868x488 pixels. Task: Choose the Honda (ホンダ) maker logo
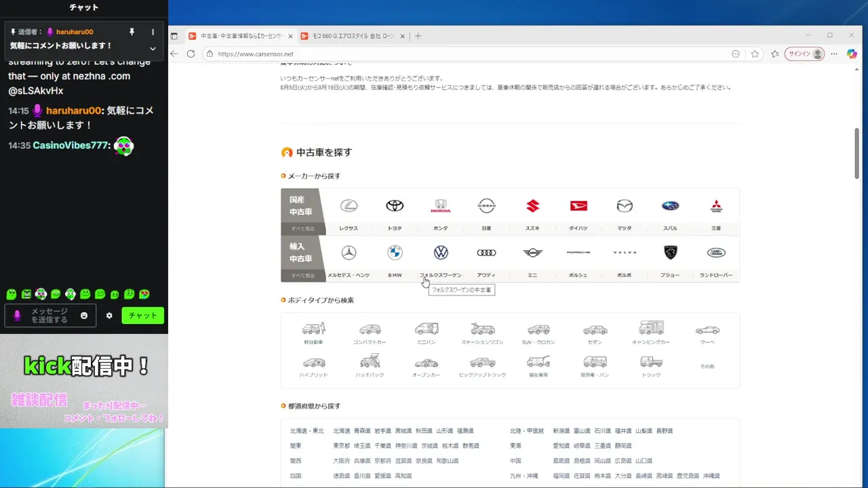pos(441,206)
